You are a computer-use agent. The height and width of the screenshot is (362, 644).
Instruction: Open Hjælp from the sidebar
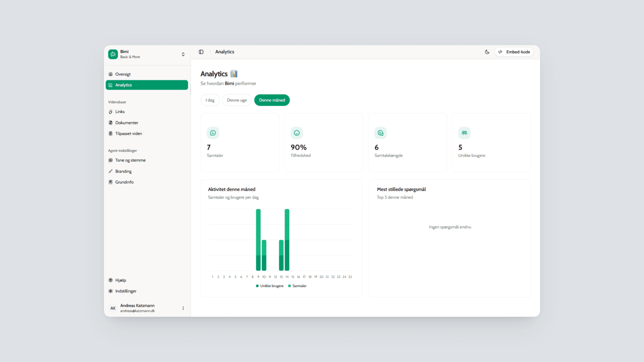120,280
